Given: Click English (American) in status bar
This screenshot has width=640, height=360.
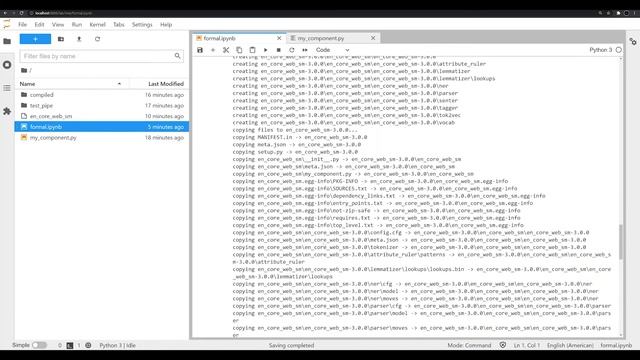Looking at the screenshot, I should click(x=570, y=345).
